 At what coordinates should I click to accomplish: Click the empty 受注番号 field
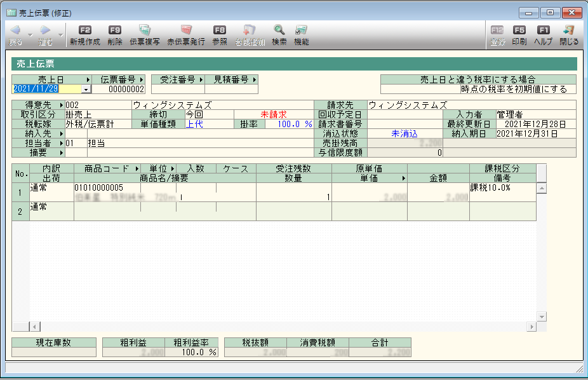pyautogui.click(x=178, y=89)
